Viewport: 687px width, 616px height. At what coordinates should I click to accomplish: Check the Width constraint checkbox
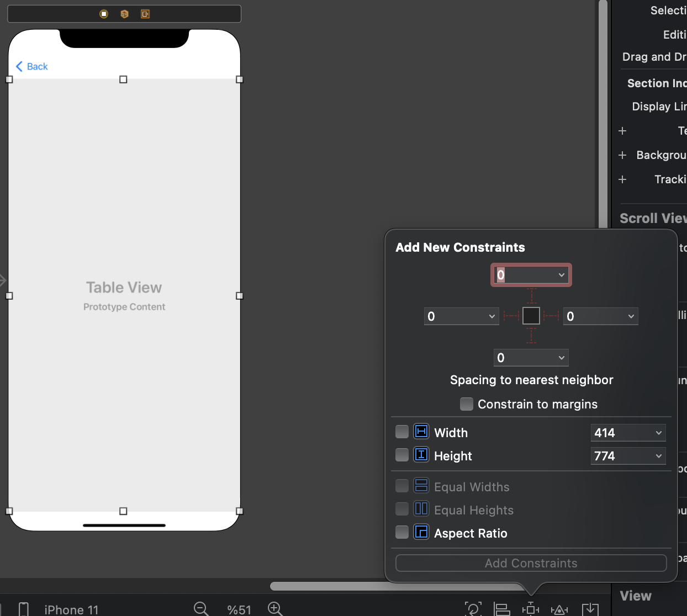(x=402, y=432)
